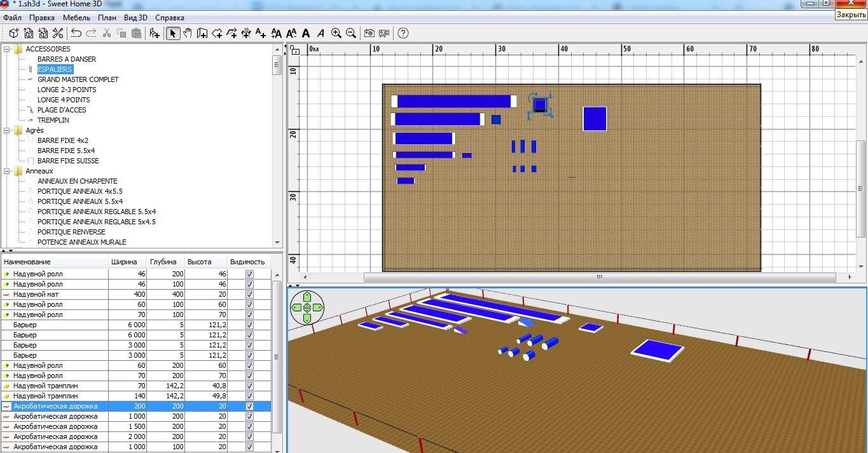
Task: Collapse the Anneaux tree node
Action: click(x=7, y=171)
